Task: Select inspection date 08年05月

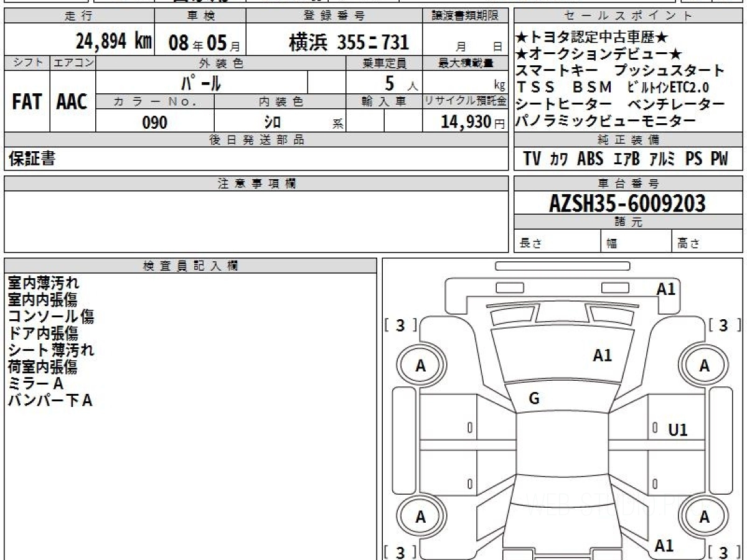Action: click(x=204, y=42)
